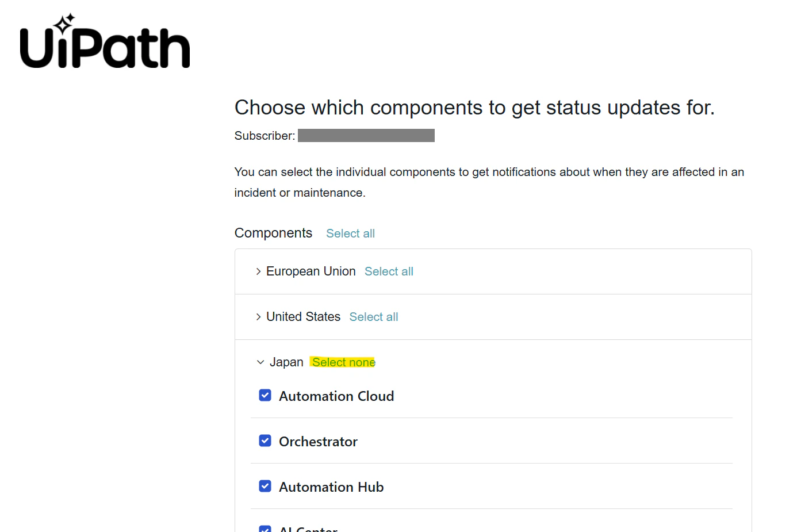This screenshot has height=532, width=801.
Task: Click Select all for European Union
Action: tap(389, 271)
